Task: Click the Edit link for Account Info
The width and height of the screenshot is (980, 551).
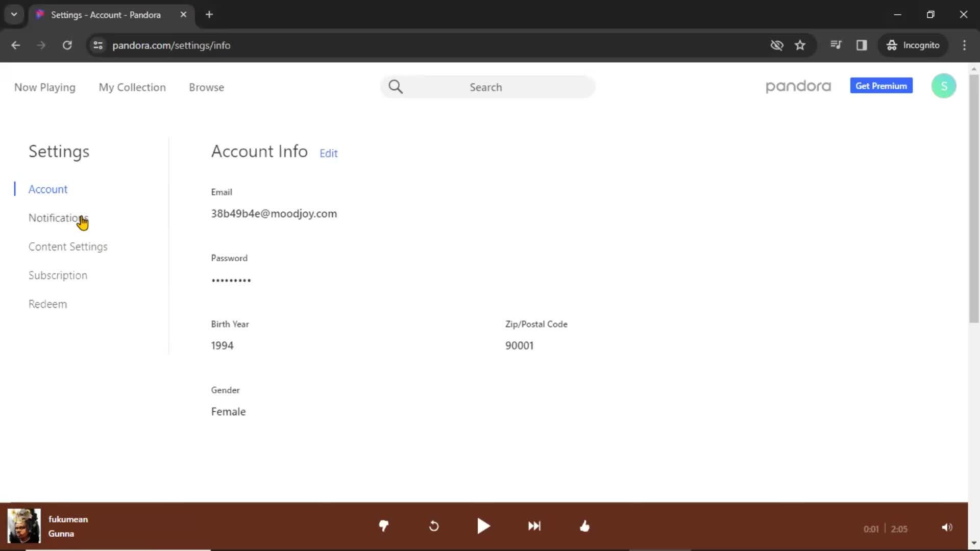Action: tap(329, 153)
